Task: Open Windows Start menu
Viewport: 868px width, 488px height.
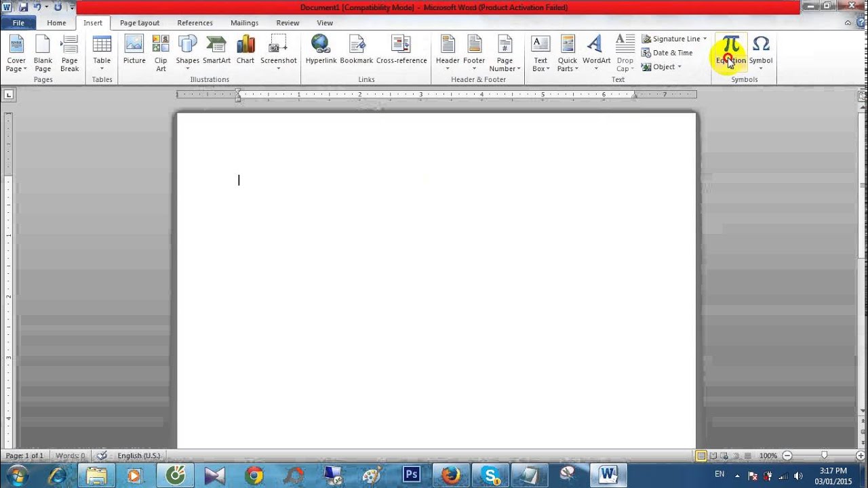Action: [x=17, y=475]
